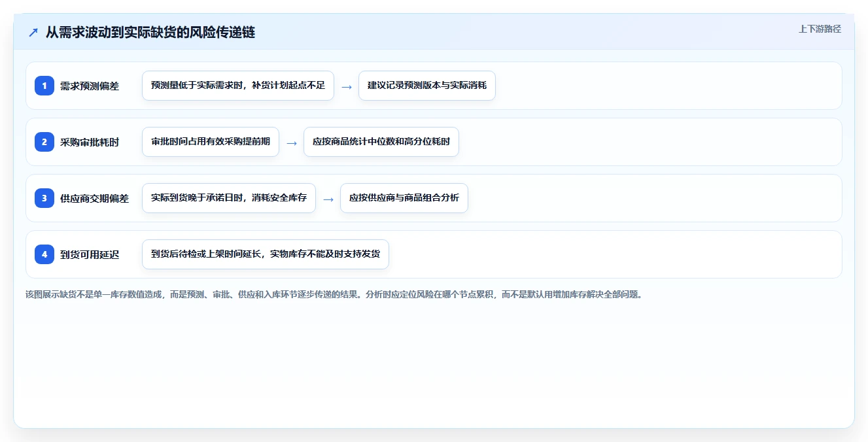Click the box 审批时间占用有效采购提前期
The height and width of the screenshot is (442, 868).
click(x=211, y=142)
